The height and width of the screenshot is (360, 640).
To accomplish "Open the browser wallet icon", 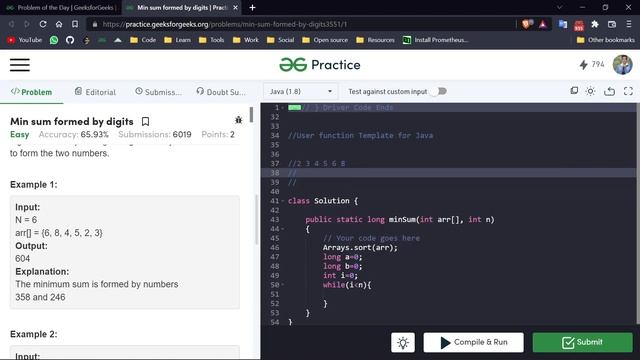I will tap(611, 24).
